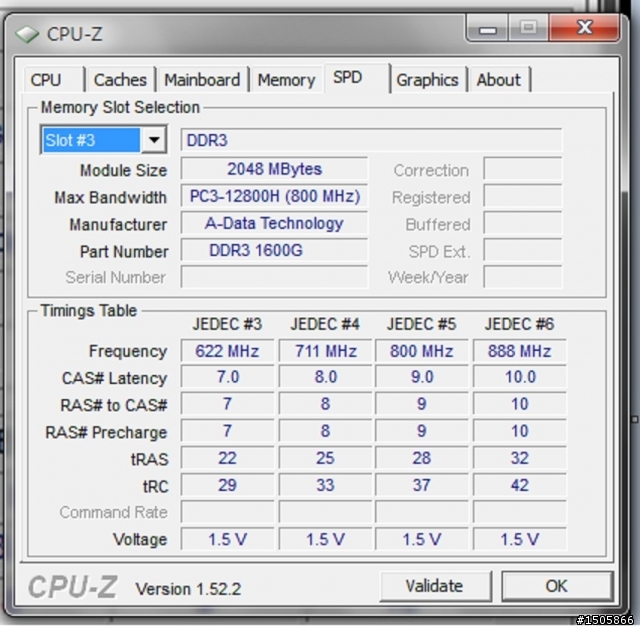The height and width of the screenshot is (628, 640).
Task: Click the 622 MHz frequency cell
Action: point(227,351)
